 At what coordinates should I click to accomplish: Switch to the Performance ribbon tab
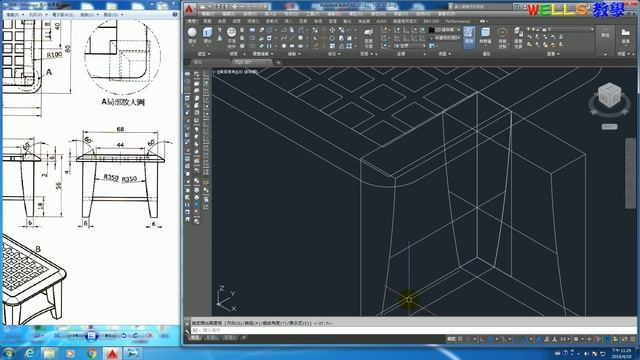[458, 21]
